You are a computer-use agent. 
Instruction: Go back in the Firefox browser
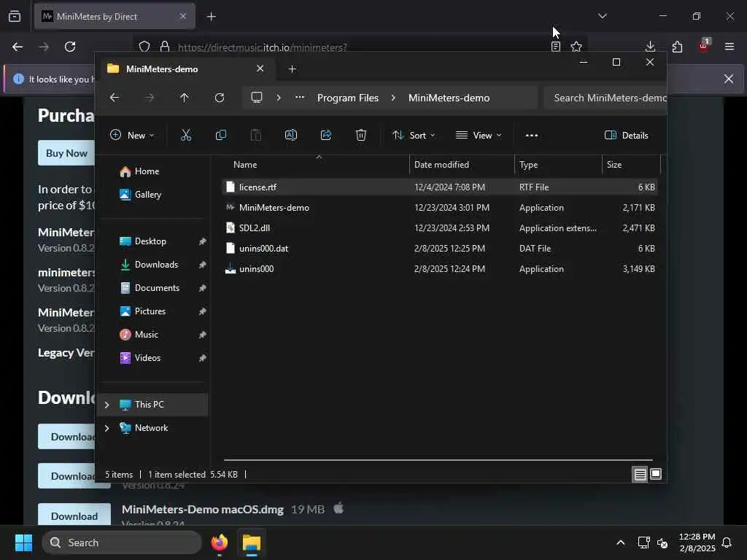(x=18, y=47)
